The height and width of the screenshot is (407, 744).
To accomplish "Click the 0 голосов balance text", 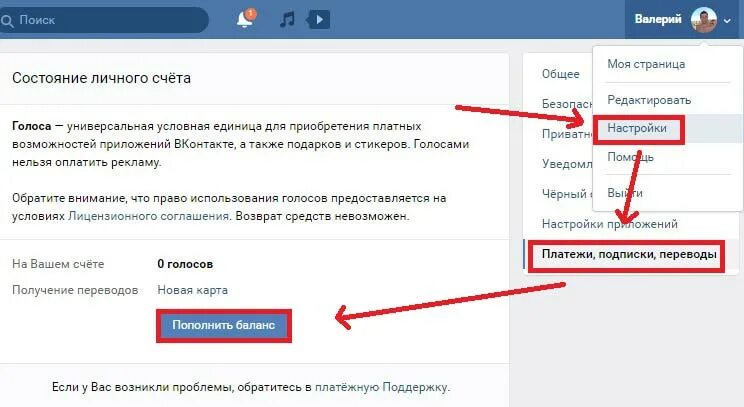I will pos(185,264).
